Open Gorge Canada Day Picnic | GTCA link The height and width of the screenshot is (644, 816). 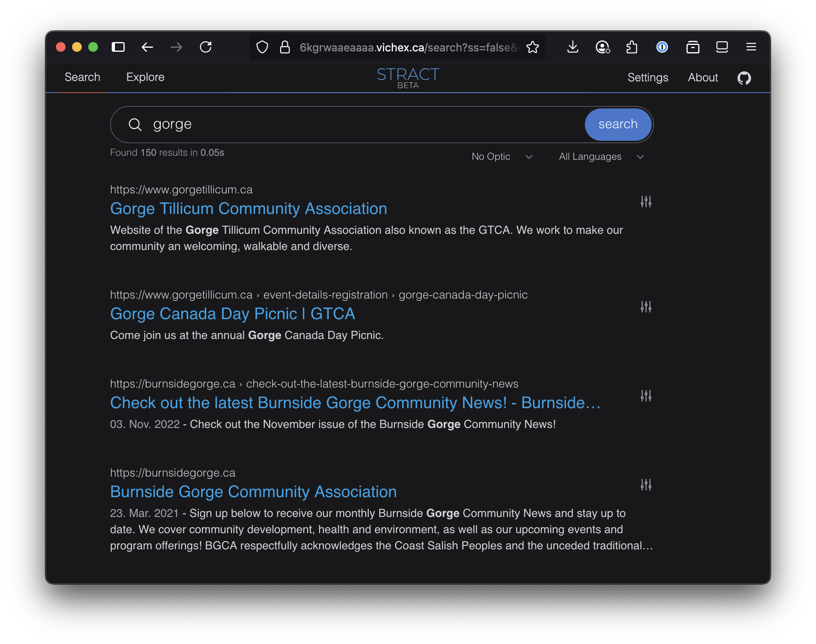tap(232, 314)
